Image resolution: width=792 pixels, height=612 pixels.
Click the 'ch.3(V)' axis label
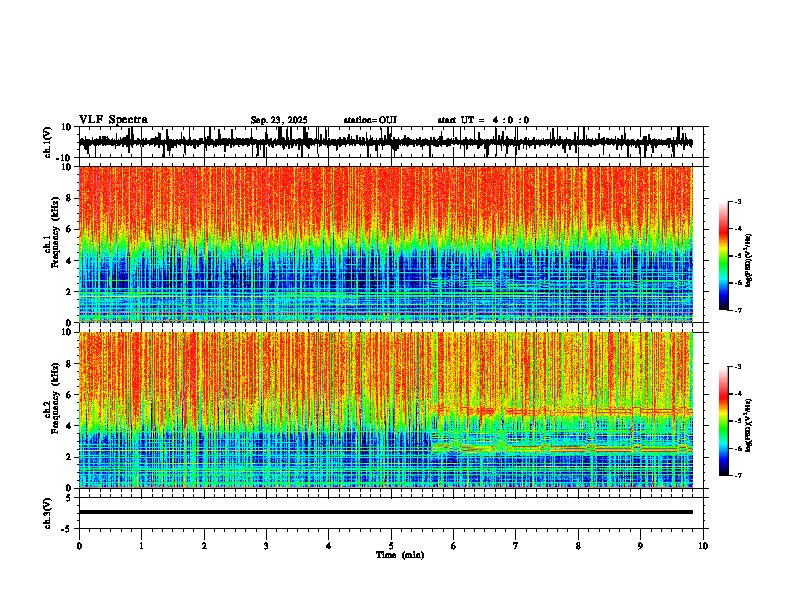(48, 513)
